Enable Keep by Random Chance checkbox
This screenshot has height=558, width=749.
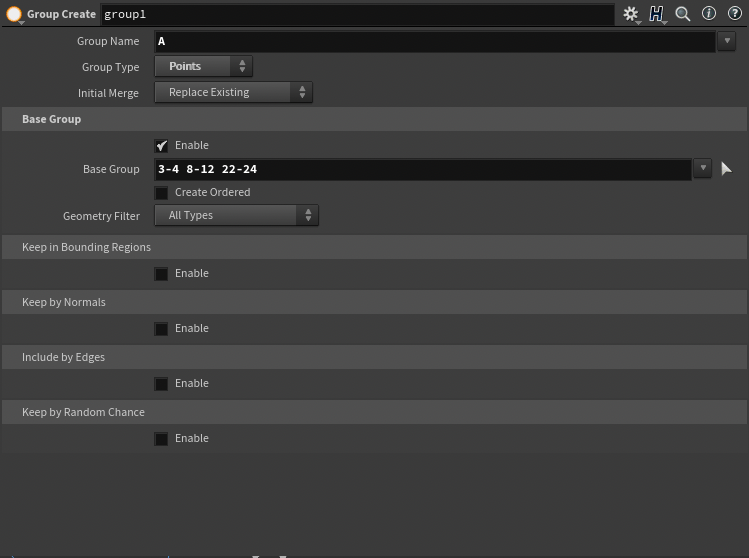(x=161, y=439)
